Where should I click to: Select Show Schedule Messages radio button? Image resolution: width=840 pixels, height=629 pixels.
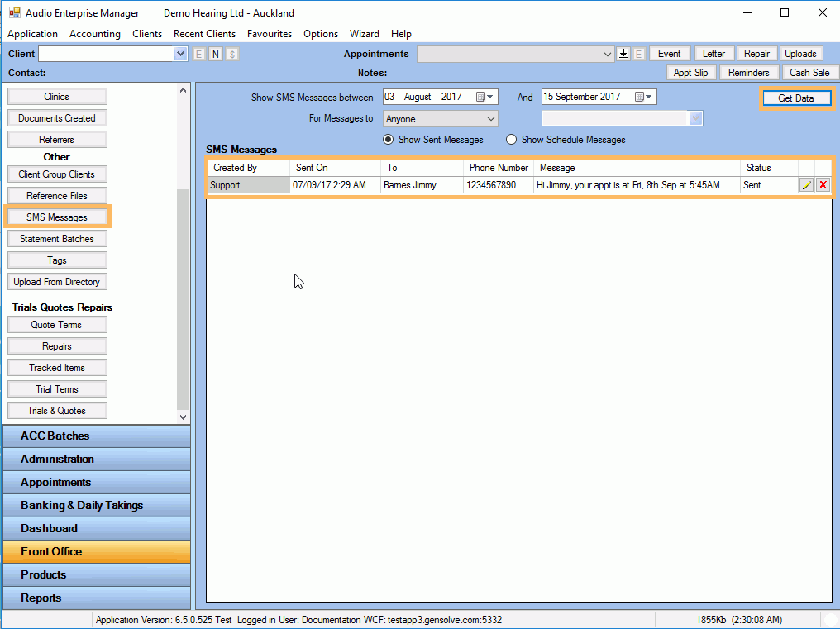[511, 140]
